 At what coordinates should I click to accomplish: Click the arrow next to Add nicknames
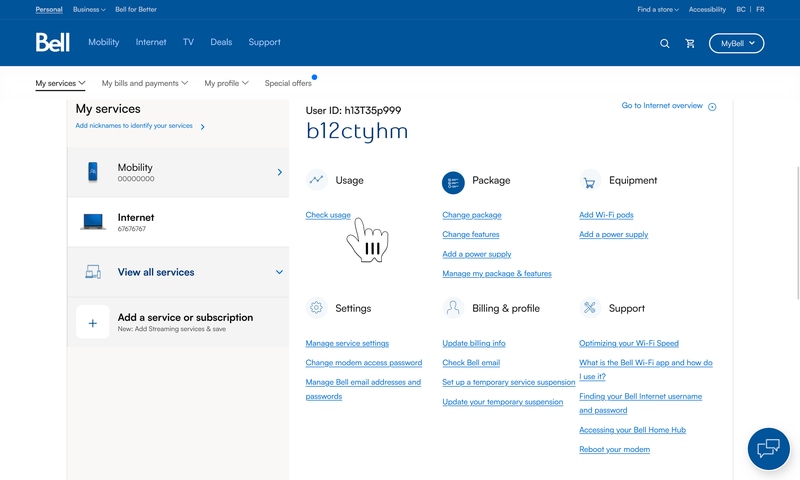click(203, 127)
